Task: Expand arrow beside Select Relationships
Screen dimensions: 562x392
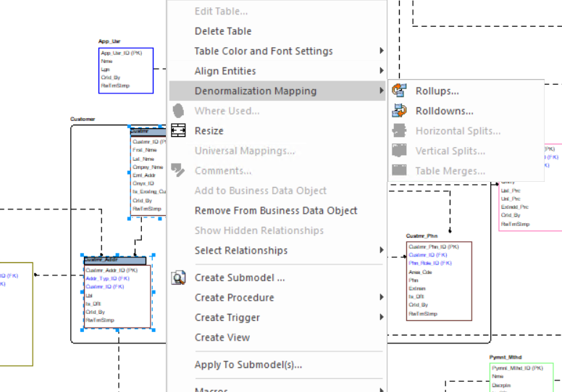Action: 382,250
